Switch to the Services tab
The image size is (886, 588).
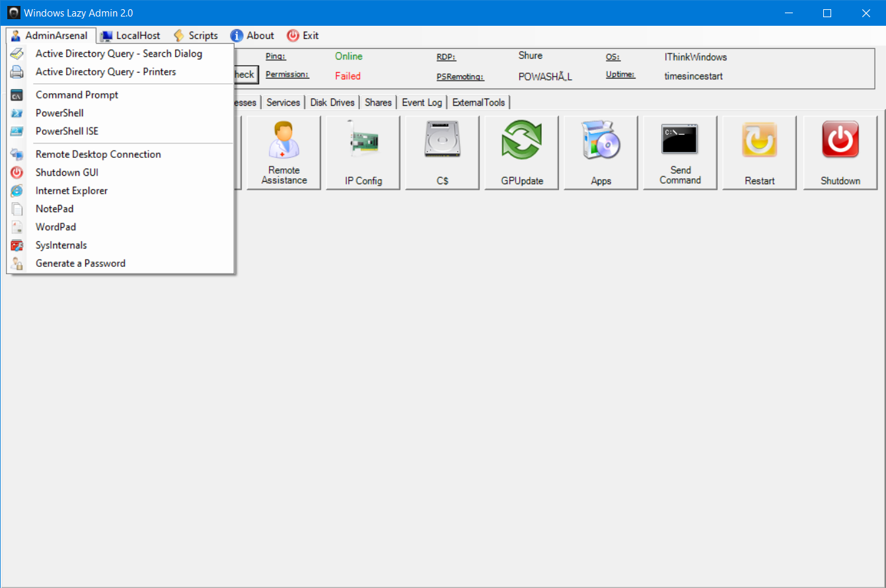[283, 102]
